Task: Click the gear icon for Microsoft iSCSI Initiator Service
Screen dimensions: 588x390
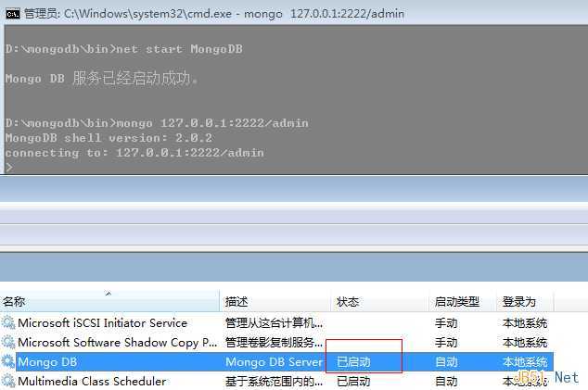Action: coord(7,322)
